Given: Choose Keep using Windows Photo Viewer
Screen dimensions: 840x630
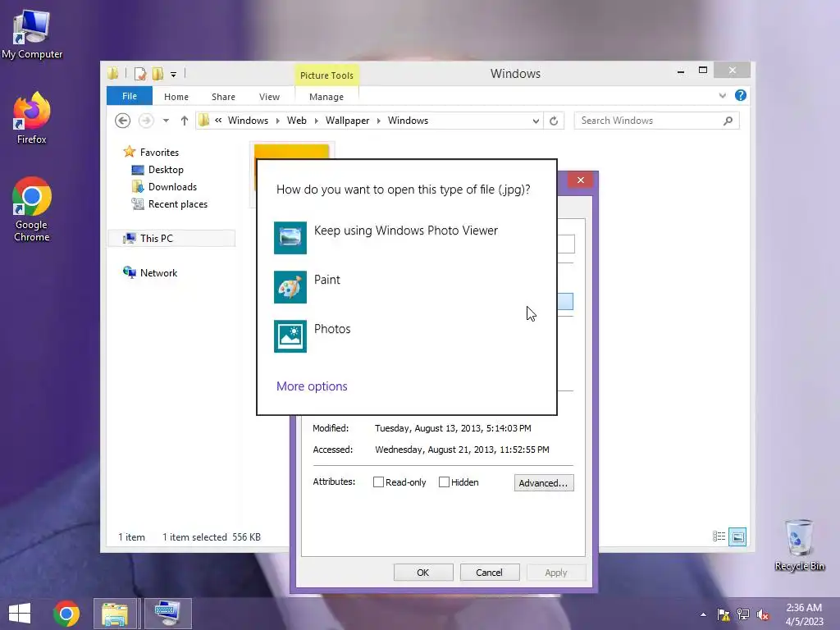Looking at the screenshot, I should point(406,237).
